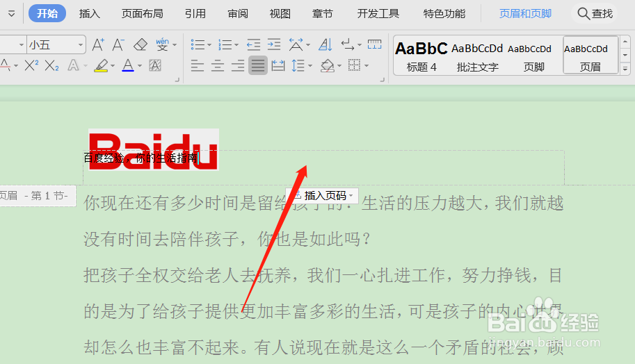Open highlight color picker dropdown arrow
This screenshot has width=635, height=364.
tap(113, 65)
